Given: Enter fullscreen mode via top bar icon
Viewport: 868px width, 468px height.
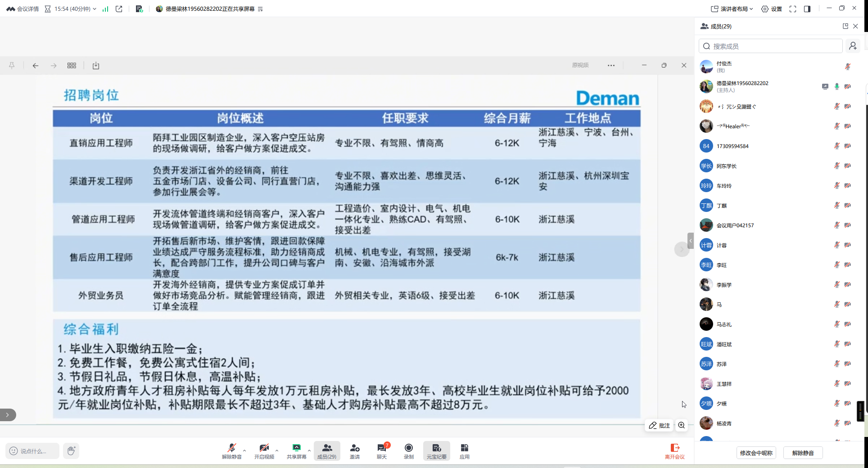Looking at the screenshot, I should coord(793,9).
